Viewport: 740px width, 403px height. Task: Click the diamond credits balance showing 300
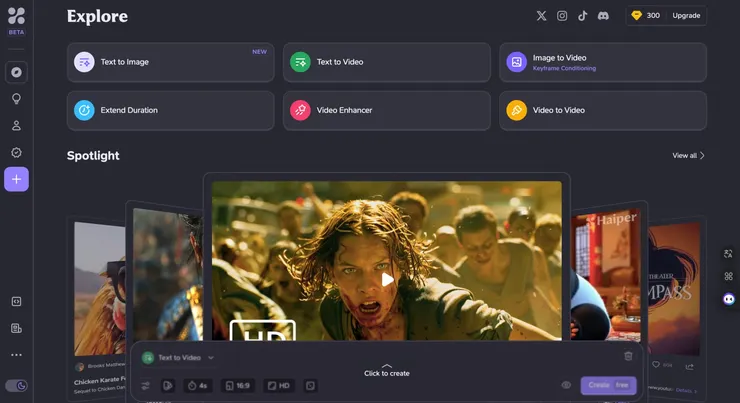pos(645,16)
